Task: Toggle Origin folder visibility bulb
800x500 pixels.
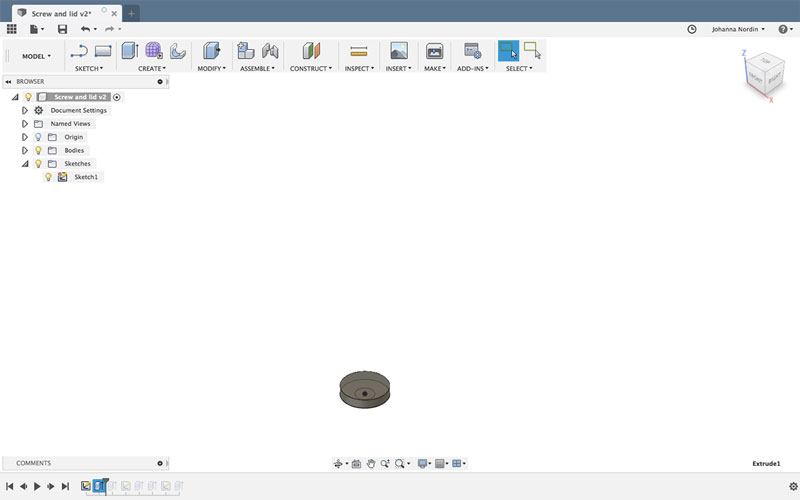Action: coord(38,137)
